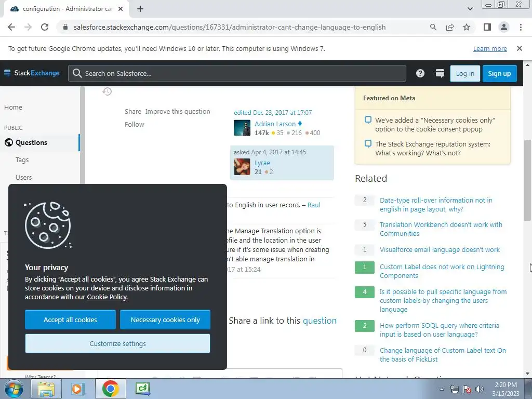This screenshot has width=532, height=399.
Task: Open the volume speaker tray icon
Action: [480, 389]
